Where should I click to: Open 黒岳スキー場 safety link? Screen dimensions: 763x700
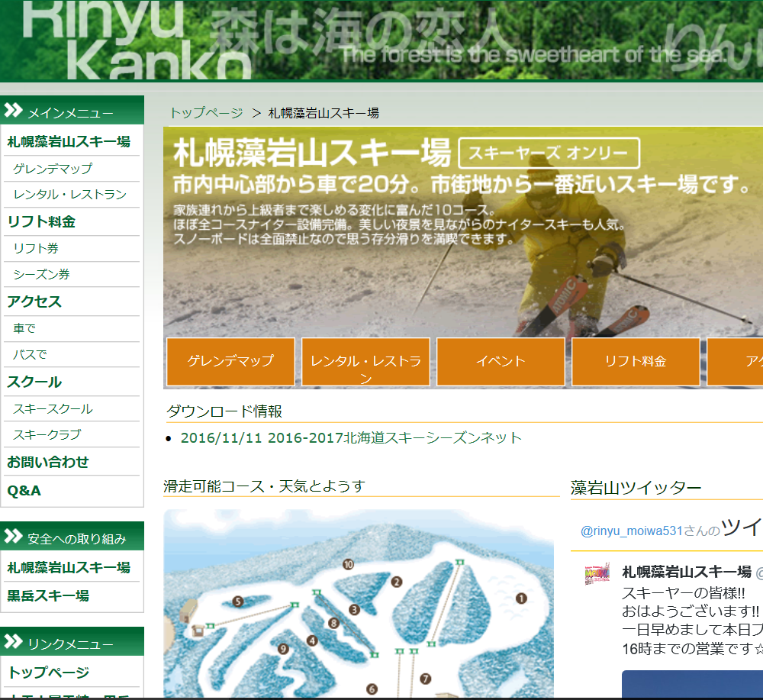(47, 595)
